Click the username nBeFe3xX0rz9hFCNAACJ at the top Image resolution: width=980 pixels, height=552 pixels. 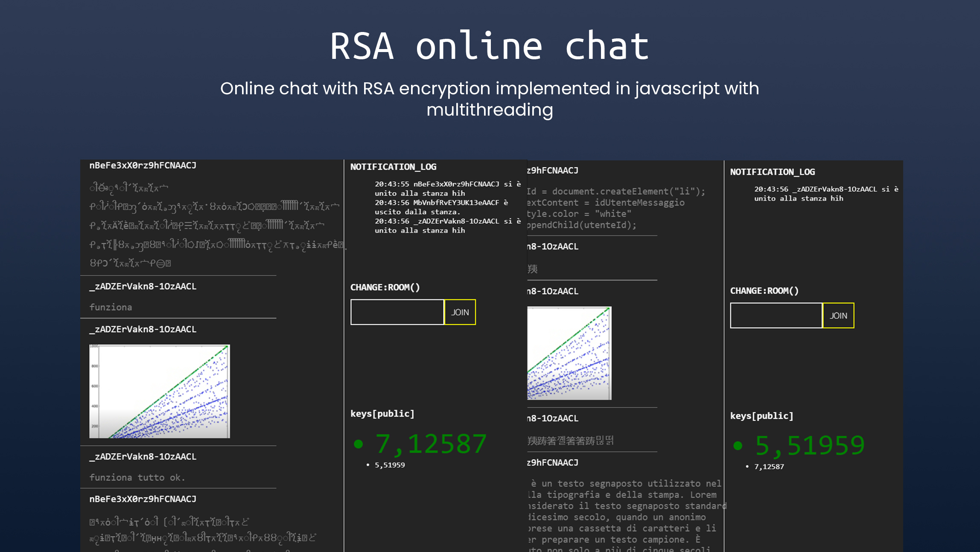point(143,166)
